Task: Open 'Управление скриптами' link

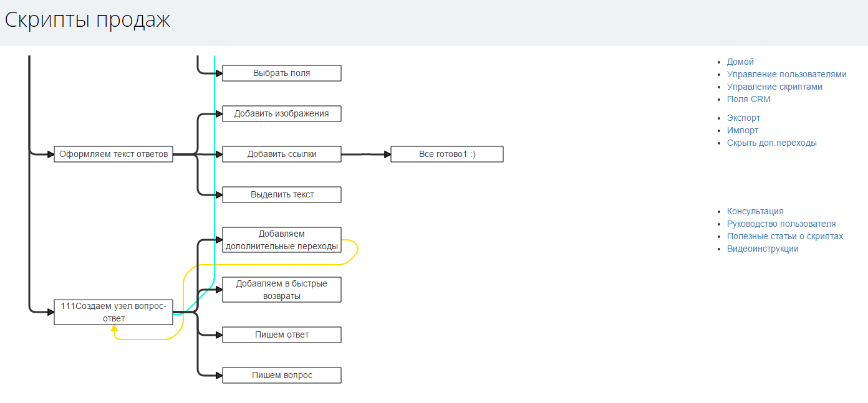Action: point(774,87)
